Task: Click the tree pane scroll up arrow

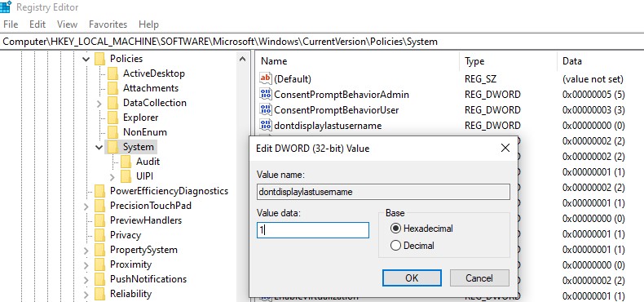Action: pos(243,59)
